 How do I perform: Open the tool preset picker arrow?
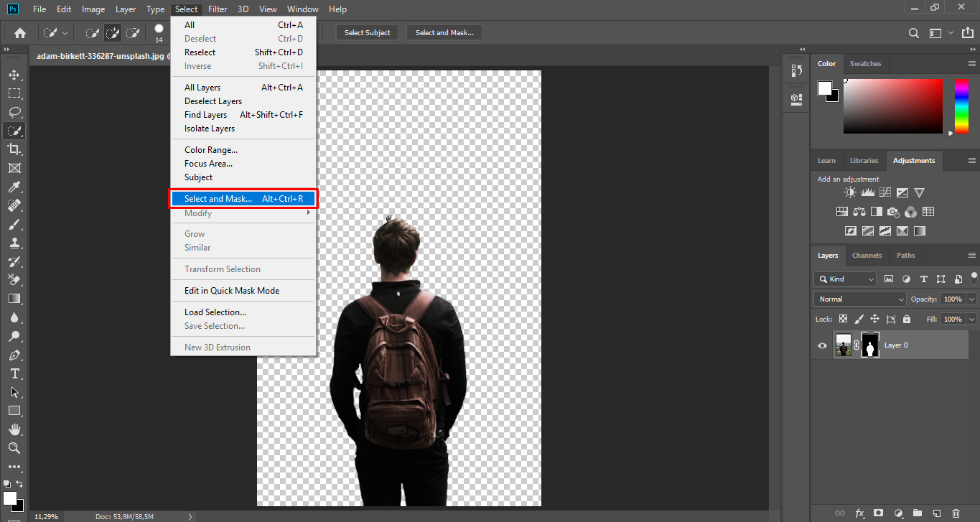65,32
